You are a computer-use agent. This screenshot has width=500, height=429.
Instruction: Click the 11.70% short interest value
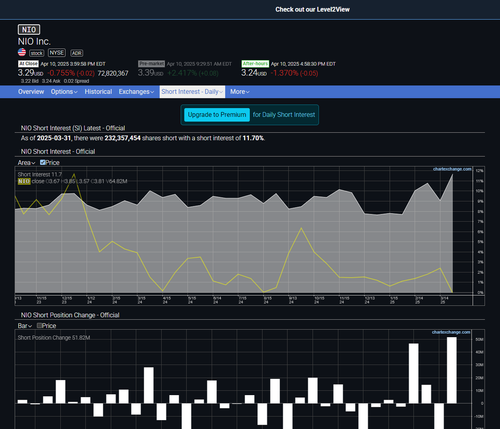(x=253, y=138)
